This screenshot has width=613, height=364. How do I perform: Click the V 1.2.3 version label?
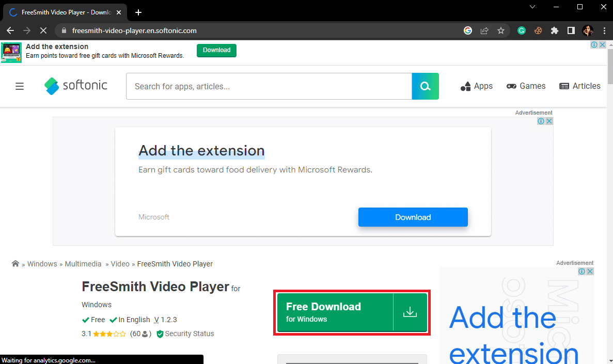[x=165, y=320]
